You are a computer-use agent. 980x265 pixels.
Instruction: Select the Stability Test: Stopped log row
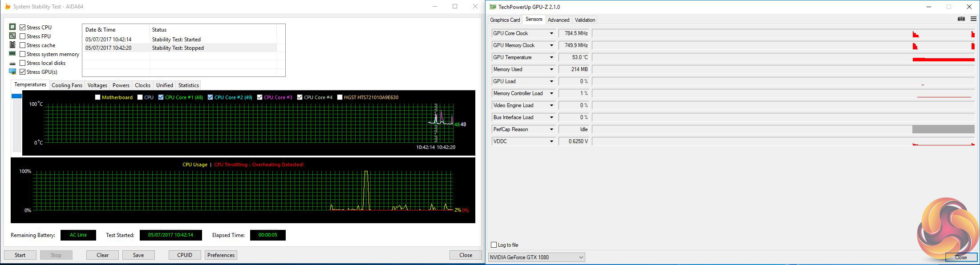pyautogui.click(x=180, y=48)
